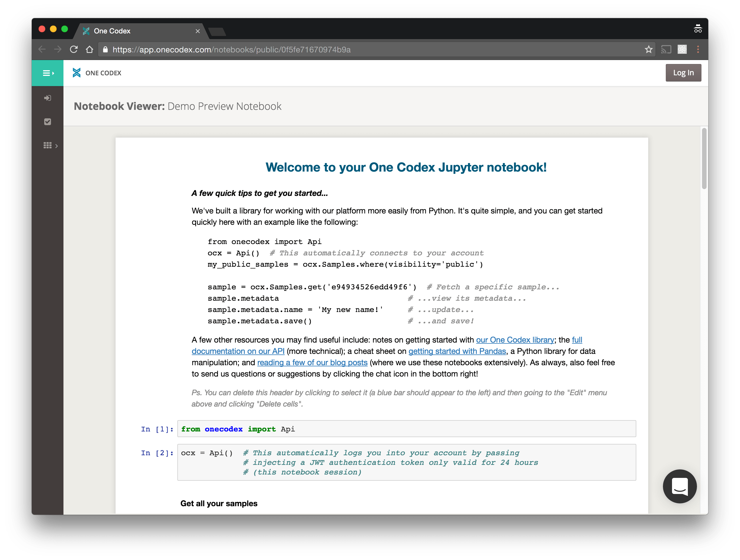The image size is (740, 560).
Task: Click the 'sample.metadata.save()' code line
Action: pos(260,321)
